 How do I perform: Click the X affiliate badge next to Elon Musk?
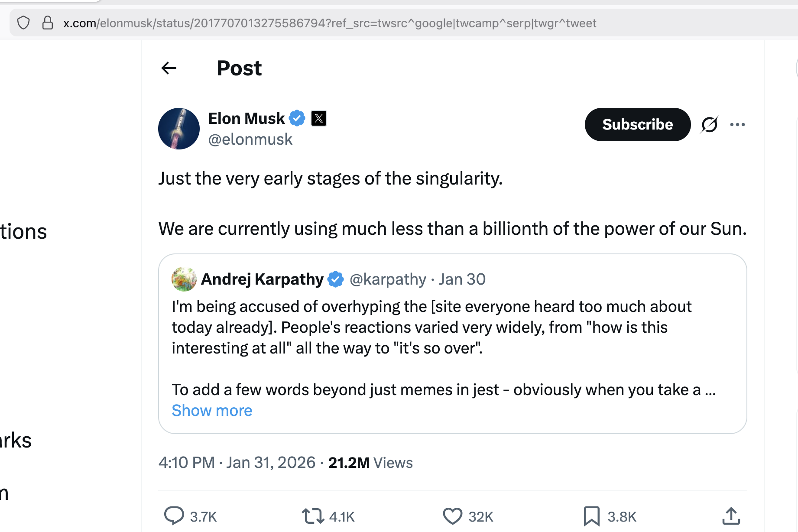[x=319, y=118]
